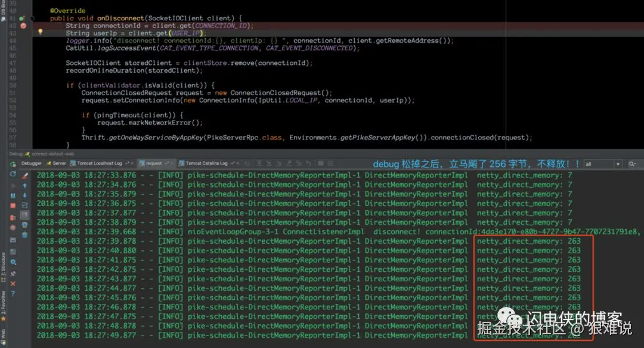This screenshot has width=644, height=348.
Task: Click the camera thread dump icon
Action: (x=13, y=240)
